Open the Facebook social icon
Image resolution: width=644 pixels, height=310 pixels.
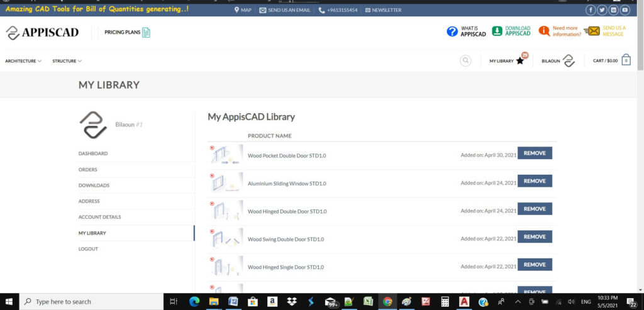591,10
